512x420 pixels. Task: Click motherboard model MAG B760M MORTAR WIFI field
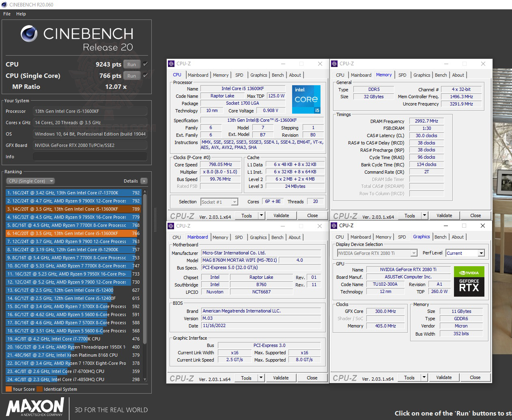pyautogui.click(x=240, y=260)
